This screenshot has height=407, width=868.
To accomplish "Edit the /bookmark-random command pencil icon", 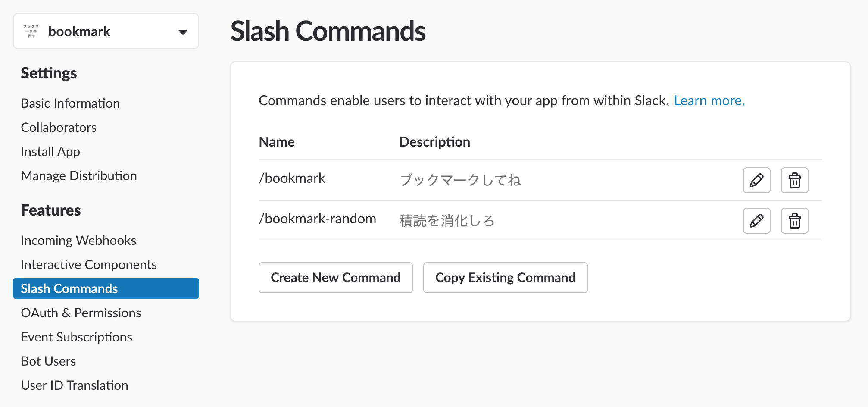I will pos(756,221).
